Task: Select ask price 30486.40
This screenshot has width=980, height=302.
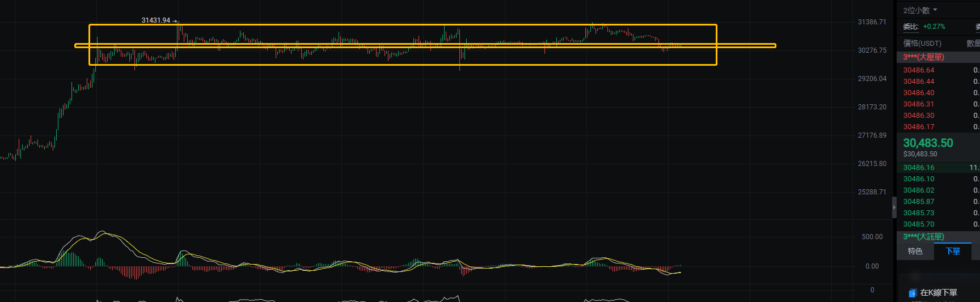Action: pyautogui.click(x=919, y=93)
